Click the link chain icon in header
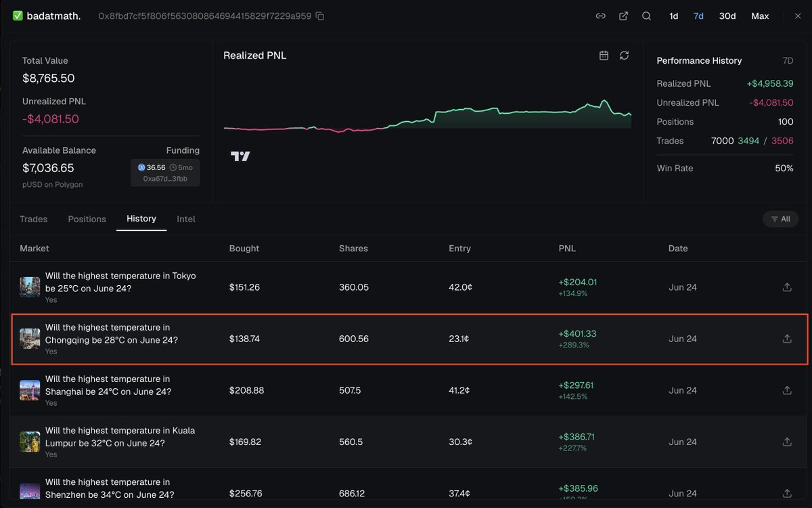 pyautogui.click(x=600, y=16)
